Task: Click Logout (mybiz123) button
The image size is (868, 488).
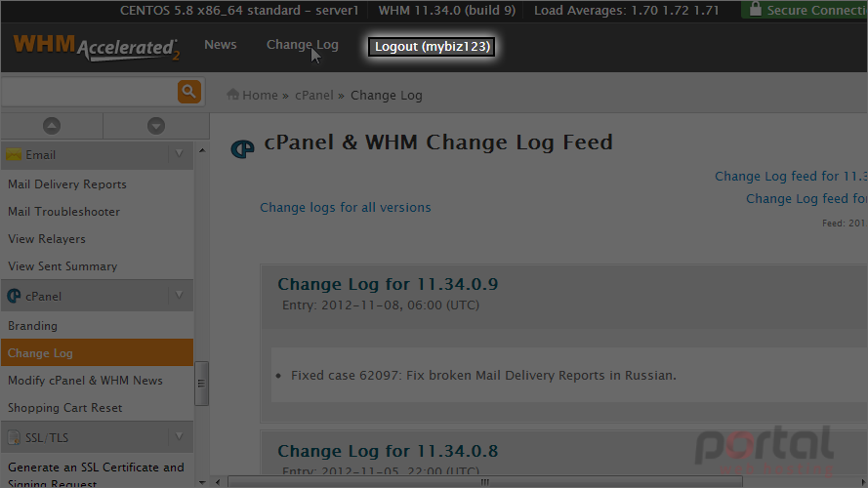Action: pyautogui.click(x=432, y=47)
